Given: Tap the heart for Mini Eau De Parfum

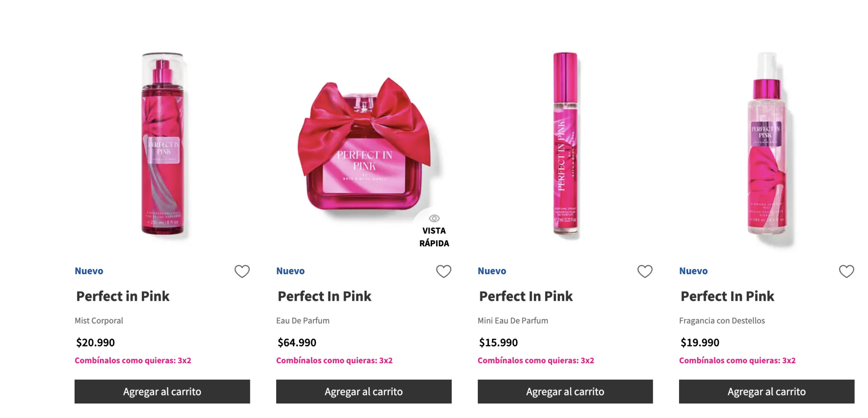Looking at the screenshot, I should coord(645,271).
